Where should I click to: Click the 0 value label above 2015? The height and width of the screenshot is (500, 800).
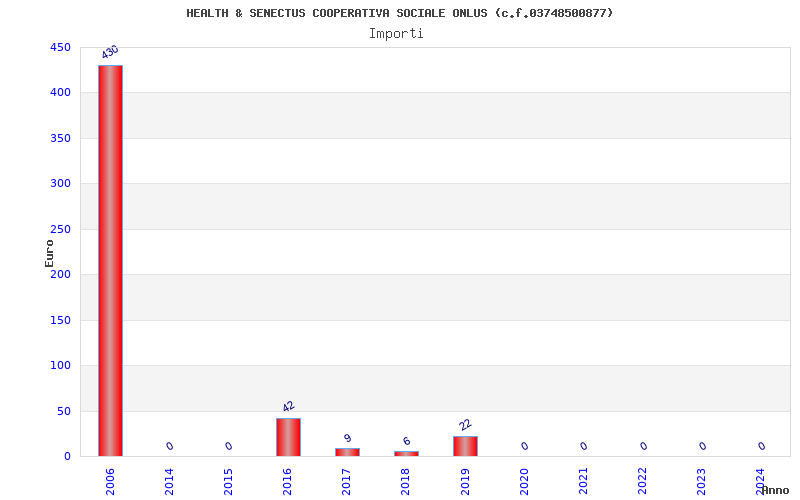coord(229,446)
